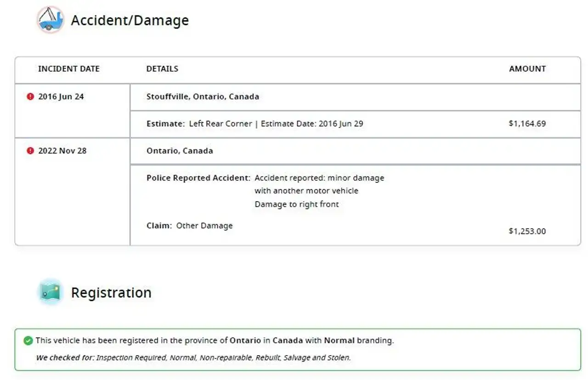Select the Registration section heading
The width and height of the screenshot is (588, 380).
(x=111, y=293)
